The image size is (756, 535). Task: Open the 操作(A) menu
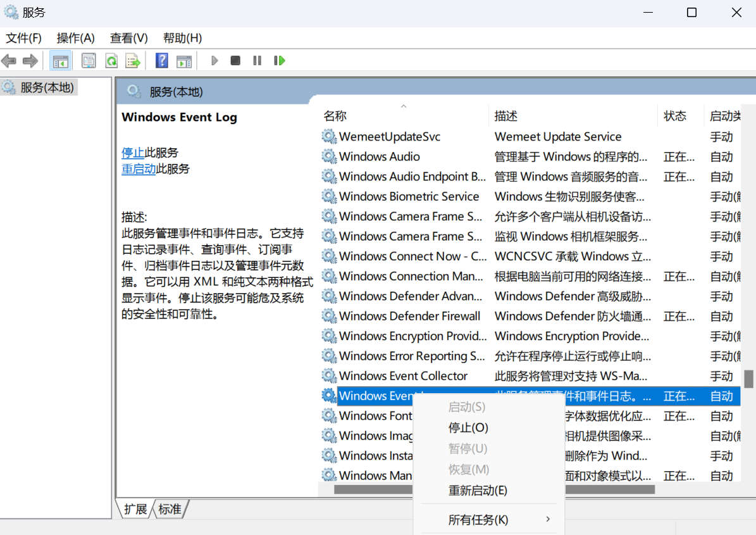pos(76,38)
